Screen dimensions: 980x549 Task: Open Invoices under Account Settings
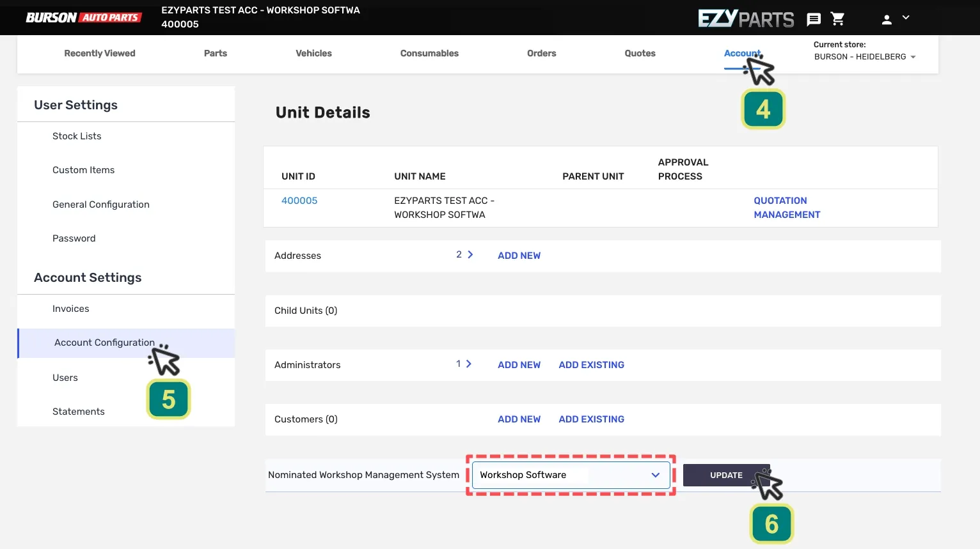coord(70,309)
